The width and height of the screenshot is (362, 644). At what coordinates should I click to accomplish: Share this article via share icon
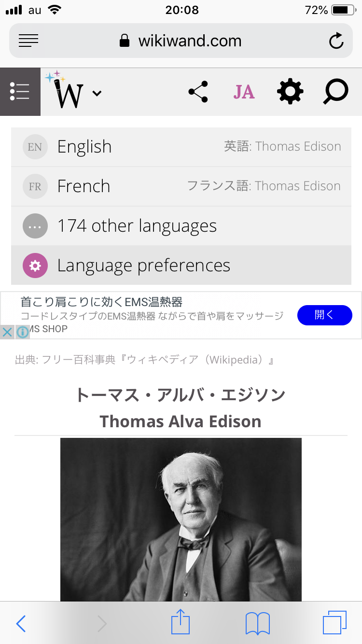click(x=198, y=92)
